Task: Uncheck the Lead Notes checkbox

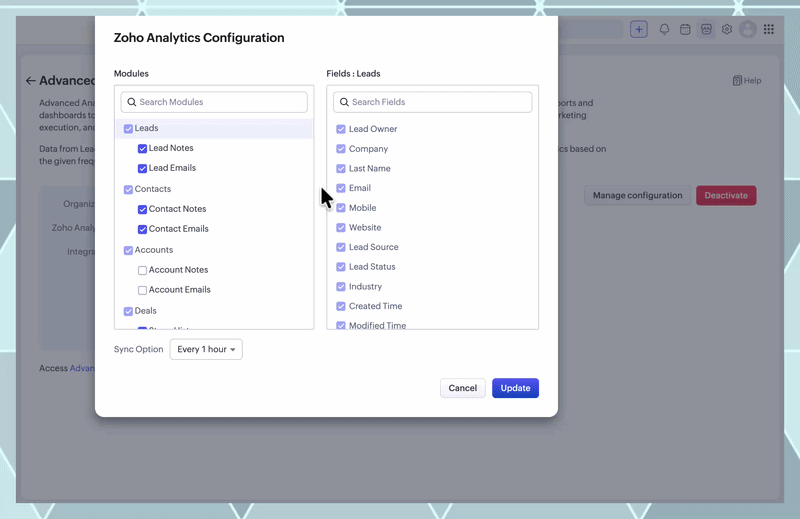Action: 142,149
